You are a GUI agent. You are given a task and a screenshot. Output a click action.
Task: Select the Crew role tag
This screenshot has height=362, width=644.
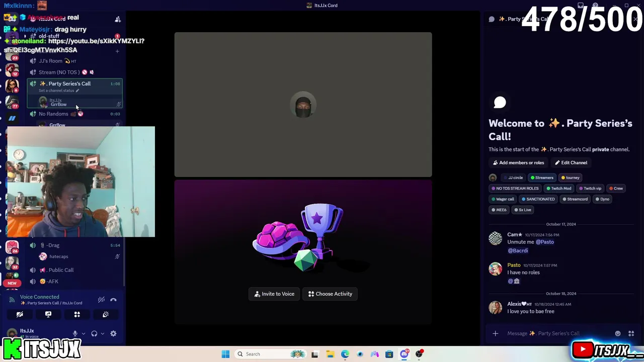(x=616, y=189)
